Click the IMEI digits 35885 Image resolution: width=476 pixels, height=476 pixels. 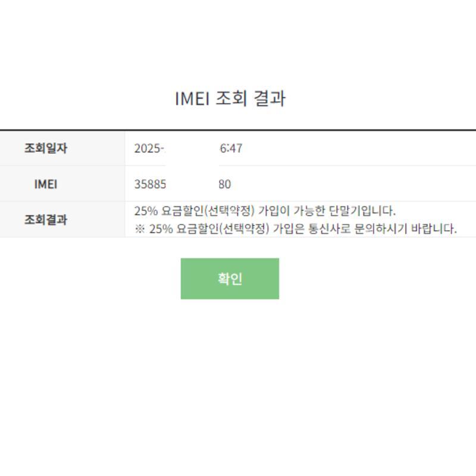click(x=150, y=184)
